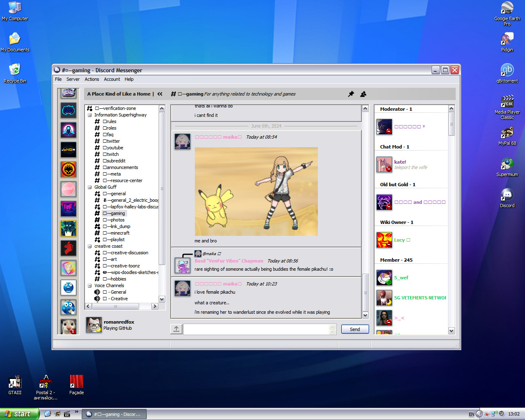Click the upload file arrow button
This screenshot has width=525, height=420.
pos(176,329)
